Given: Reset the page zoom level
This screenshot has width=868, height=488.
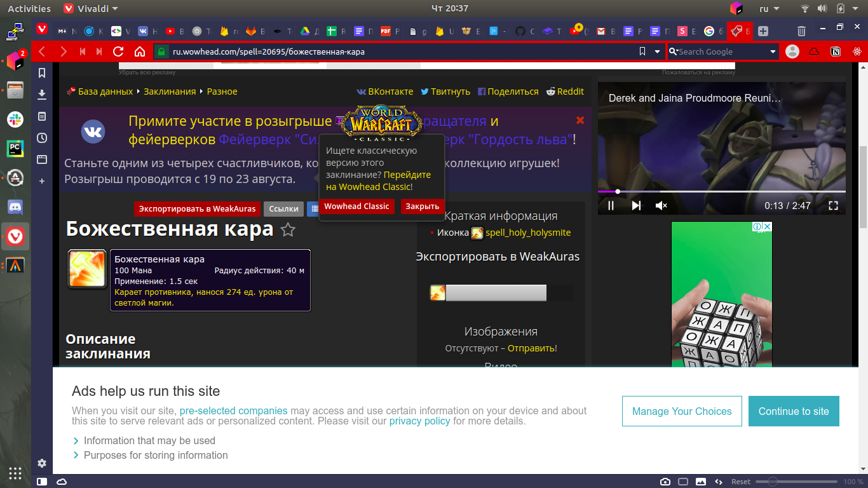Looking at the screenshot, I should (741, 482).
